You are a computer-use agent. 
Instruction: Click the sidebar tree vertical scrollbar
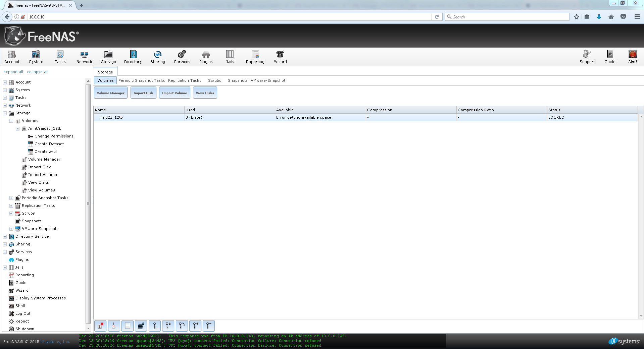(88, 205)
